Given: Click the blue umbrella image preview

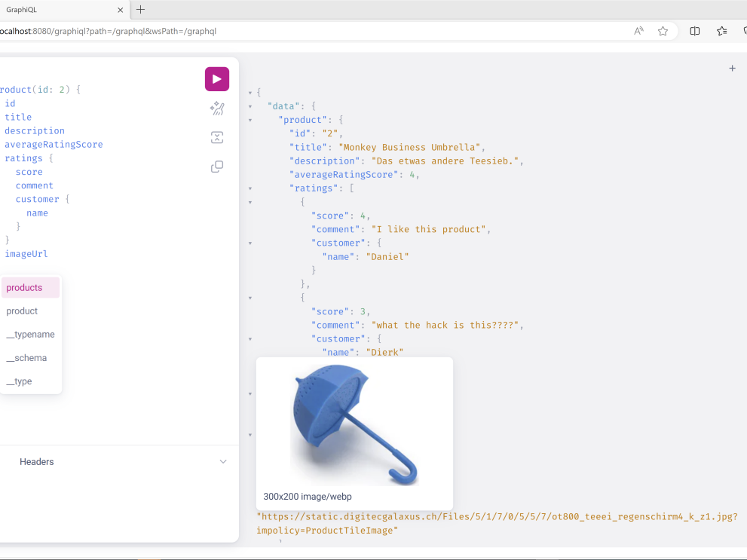Looking at the screenshot, I should tap(354, 422).
